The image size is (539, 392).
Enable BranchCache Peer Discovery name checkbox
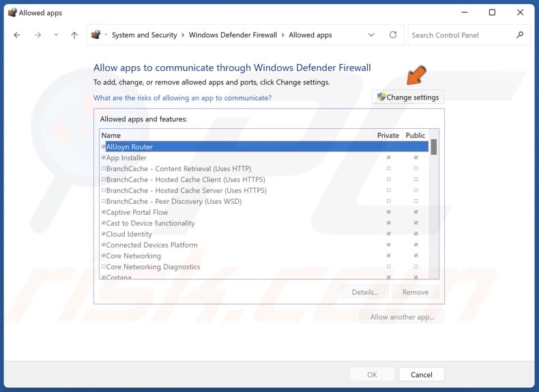click(104, 201)
